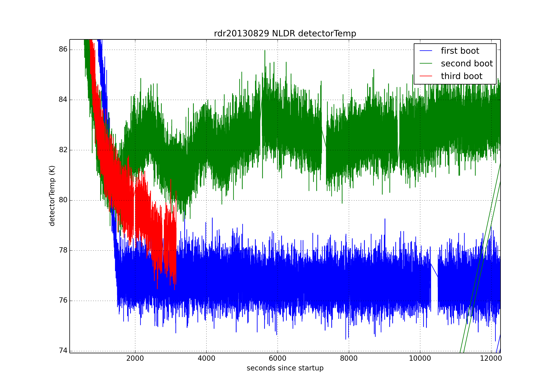This screenshot has width=556, height=392.
Task: Click the 2000 tick on x-axis
Action: [x=135, y=358]
